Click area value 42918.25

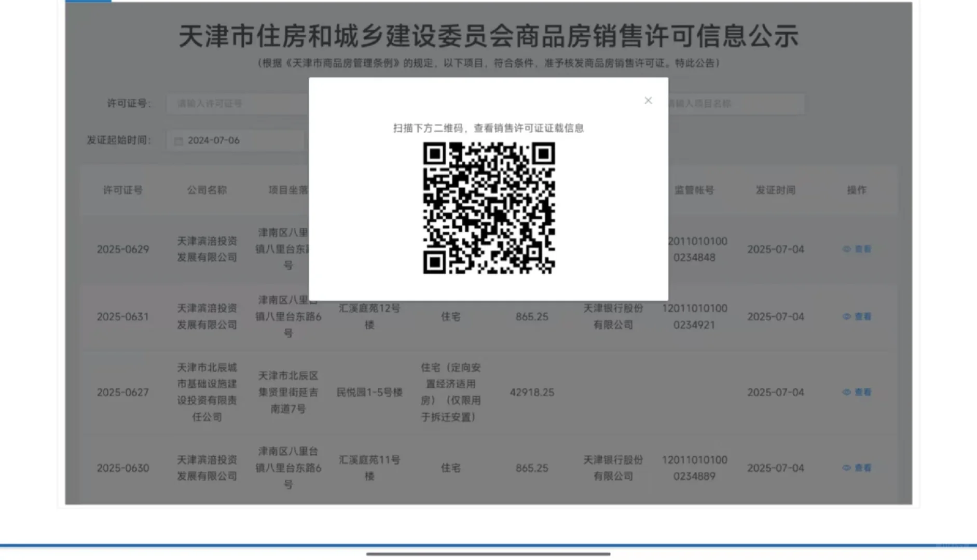coord(532,393)
